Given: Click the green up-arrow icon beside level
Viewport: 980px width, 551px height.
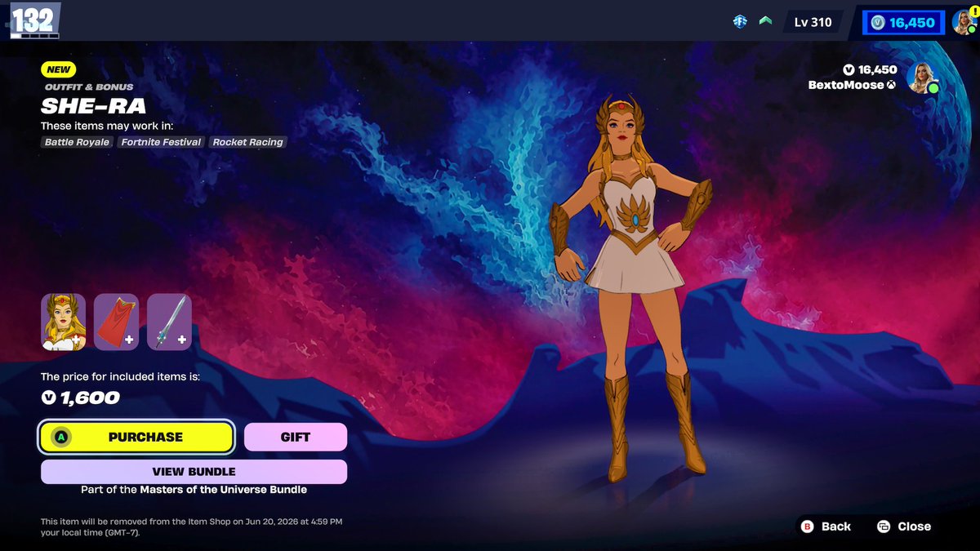Looking at the screenshot, I should (x=765, y=21).
